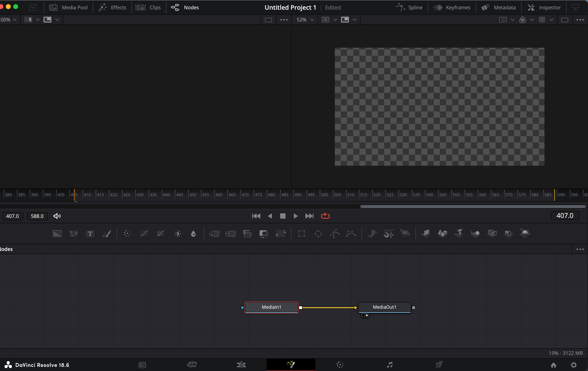Image resolution: width=588 pixels, height=371 pixels.
Task: Open the Inspector panel
Action: click(544, 7)
